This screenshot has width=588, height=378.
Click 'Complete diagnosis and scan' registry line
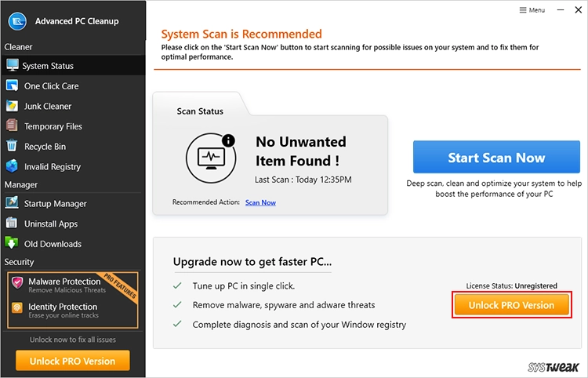click(299, 325)
